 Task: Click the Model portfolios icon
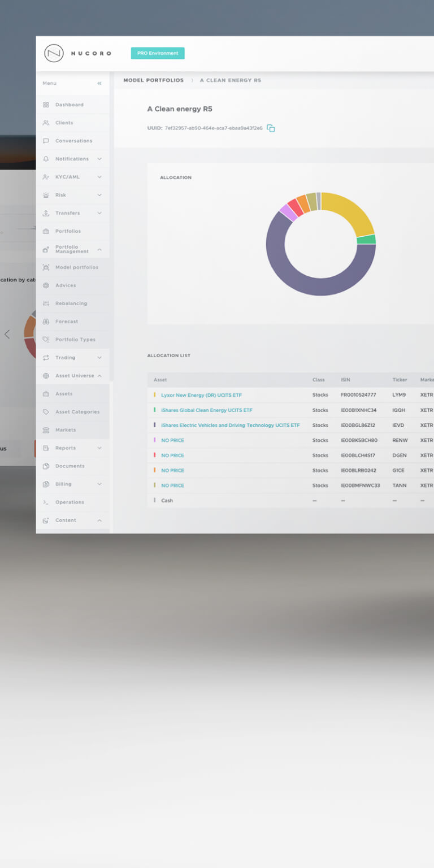point(46,268)
